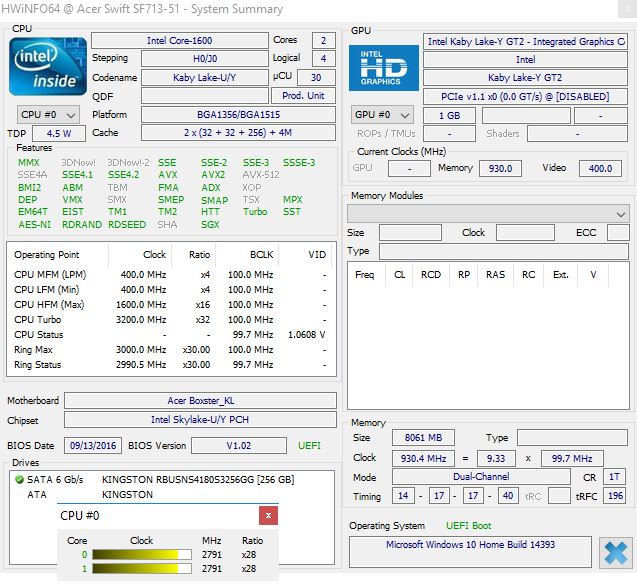
Task: Click the VID column header
Action: pos(317,255)
